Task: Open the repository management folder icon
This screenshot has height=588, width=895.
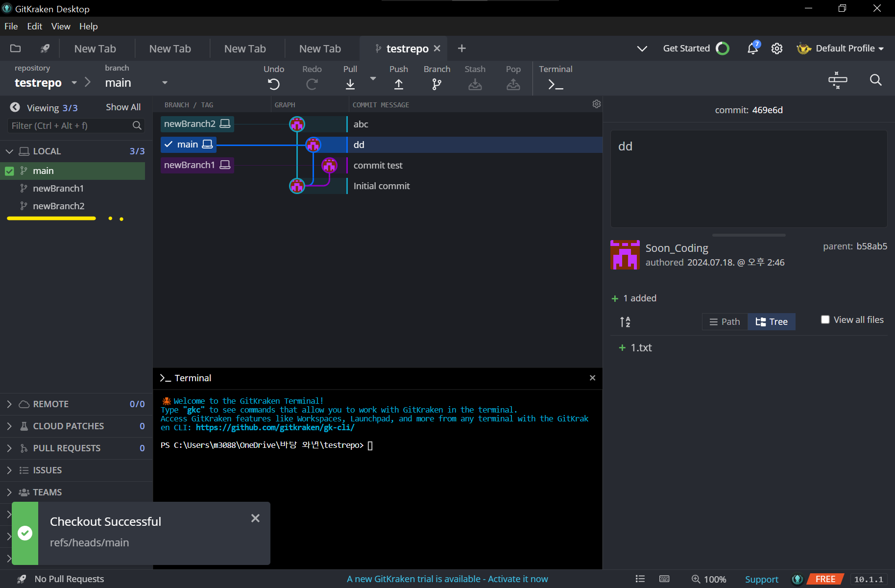Action: coord(16,48)
